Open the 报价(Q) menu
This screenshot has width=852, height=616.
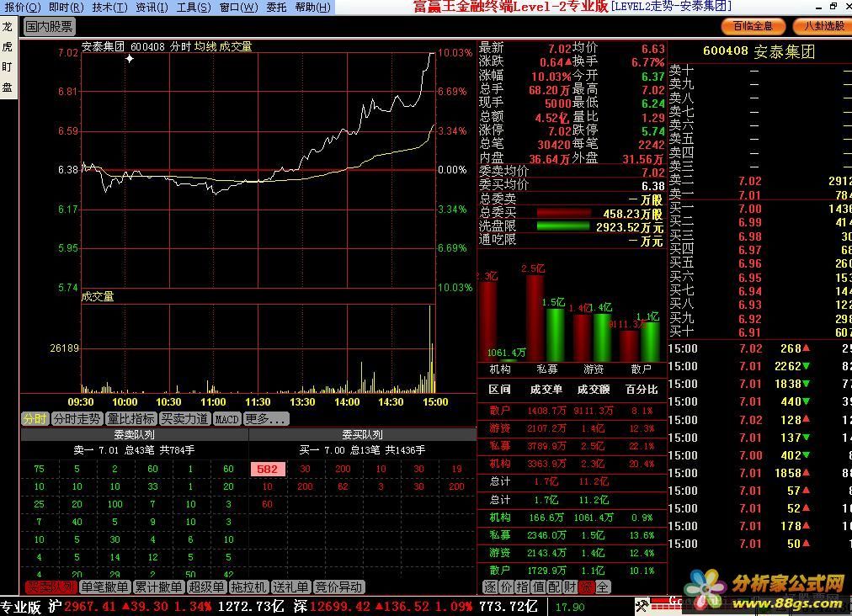(x=23, y=7)
